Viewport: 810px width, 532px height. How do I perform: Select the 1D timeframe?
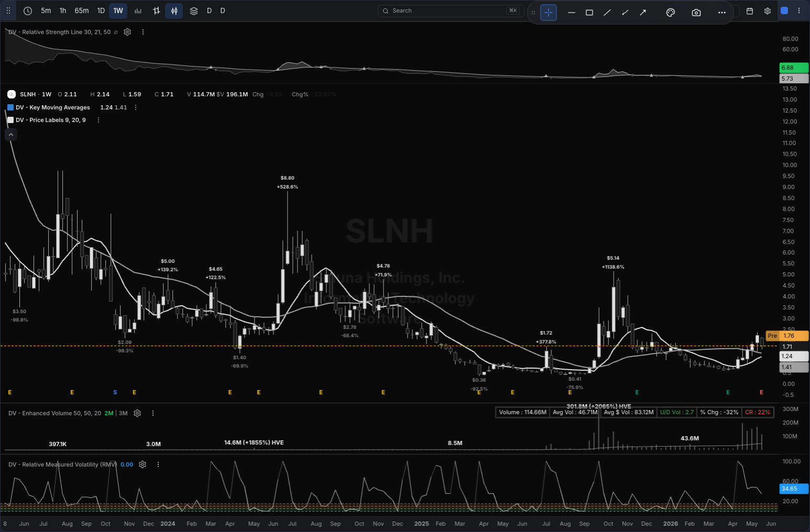coord(101,10)
